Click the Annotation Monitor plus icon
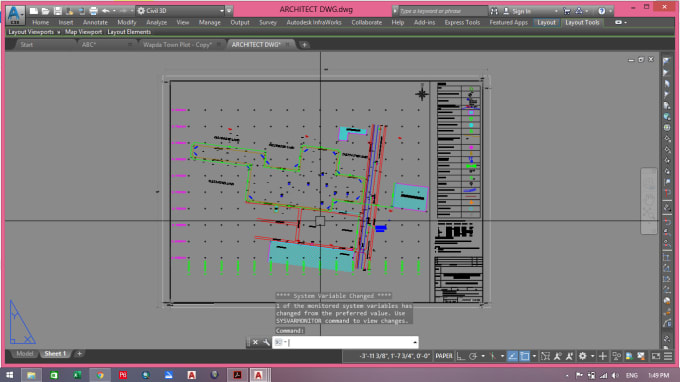This screenshot has width=680, height=382. click(603, 356)
